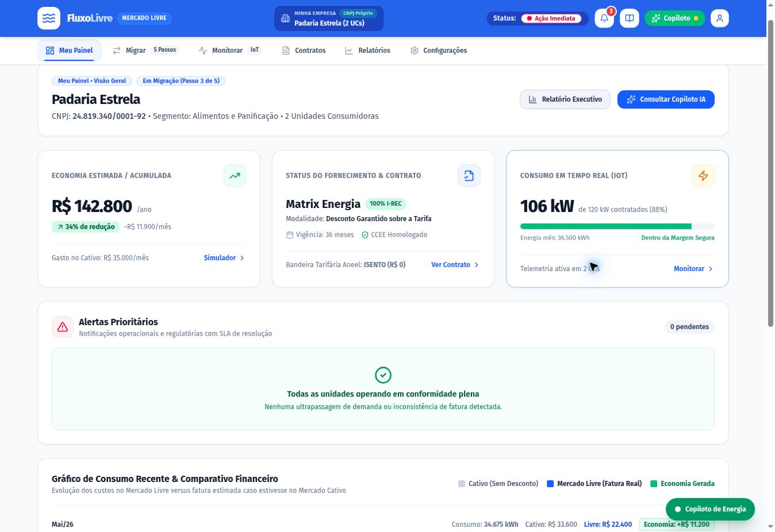Open the Copiloto button in header
The width and height of the screenshot is (775, 532).
coord(675,18)
